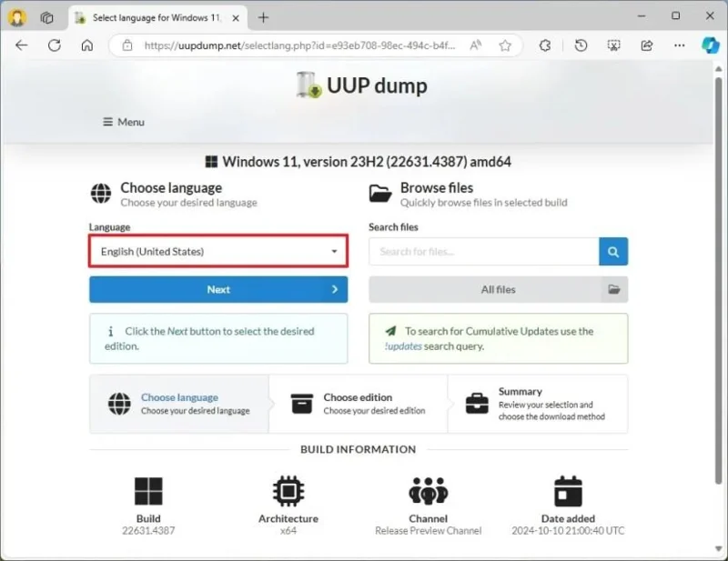This screenshot has height=561, width=728.
Task: Click the scrollbar down arrow
Action: click(718, 549)
